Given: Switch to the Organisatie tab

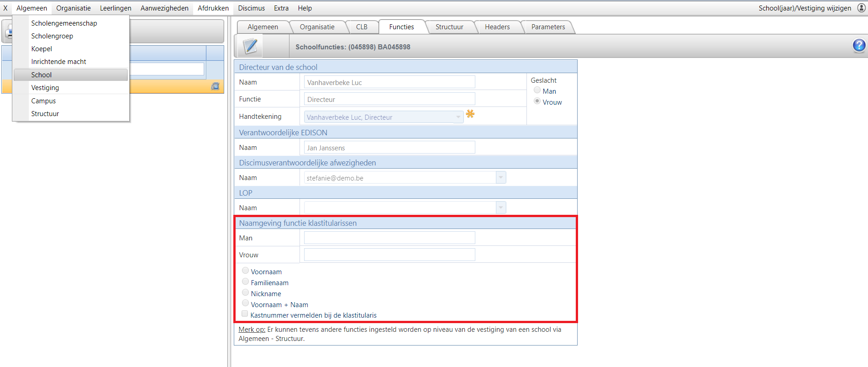Looking at the screenshot, I should click(317, 27).
